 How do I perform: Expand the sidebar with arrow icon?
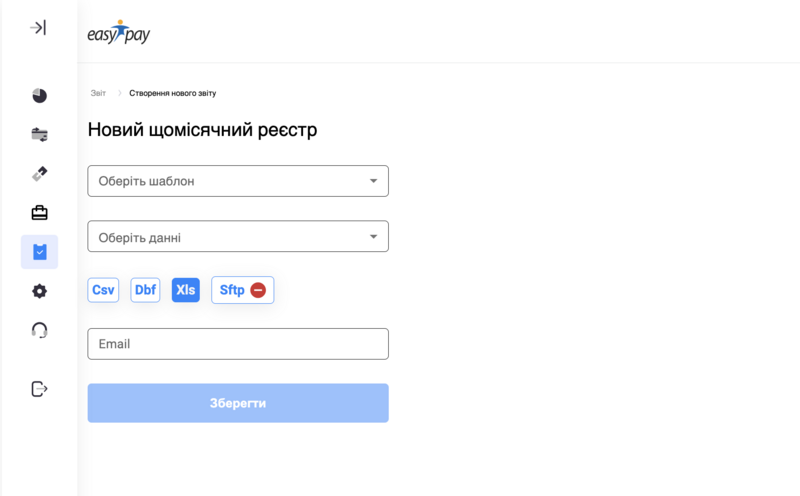38,28
